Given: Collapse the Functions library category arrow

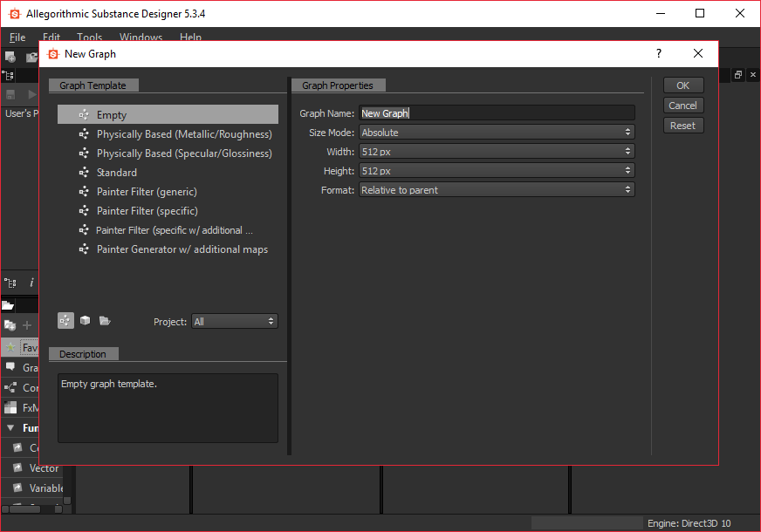Looking at the screenshot, I should 10,427.
